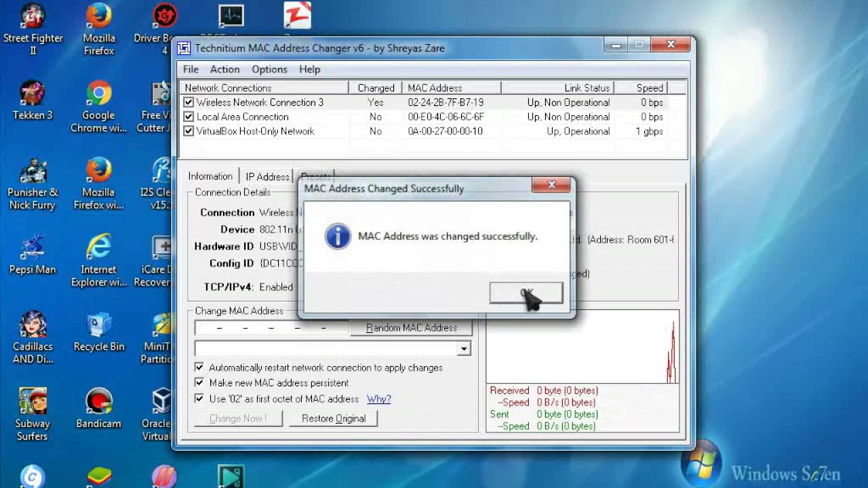Click the MAC address input field
Image resolution: width=868 pixels, height=488 pixels.
tap(271, 328)
